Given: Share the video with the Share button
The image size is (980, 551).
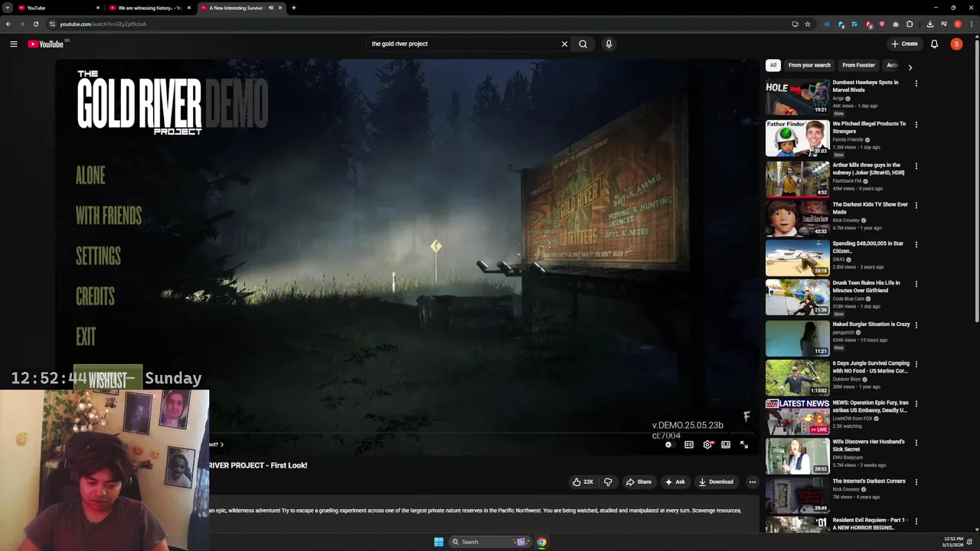Looking at the screenshot, I should [x=639, y=482].
